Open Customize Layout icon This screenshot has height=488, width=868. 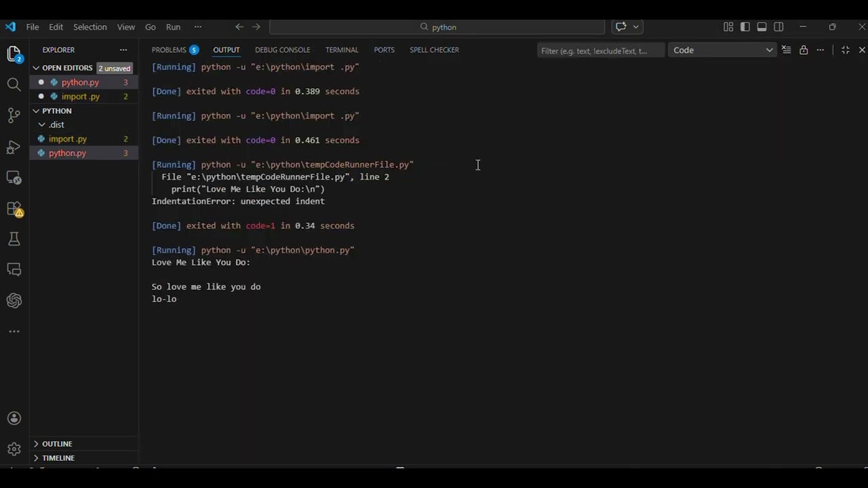click(x=728, y=27)
